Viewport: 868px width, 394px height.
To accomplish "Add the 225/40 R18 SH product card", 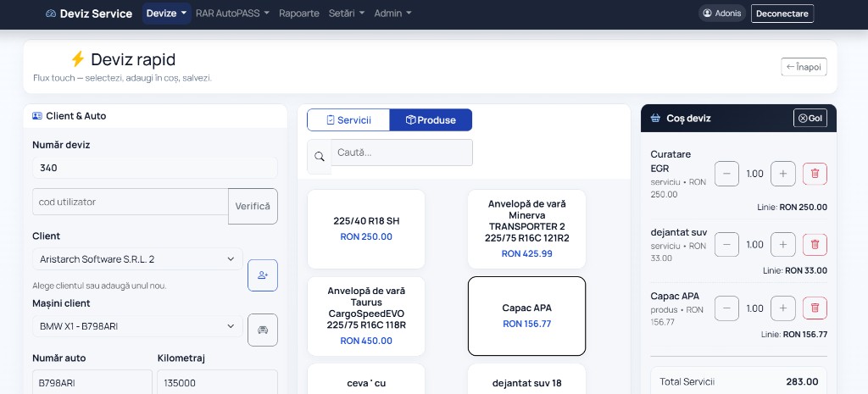I will pos(366,229).
